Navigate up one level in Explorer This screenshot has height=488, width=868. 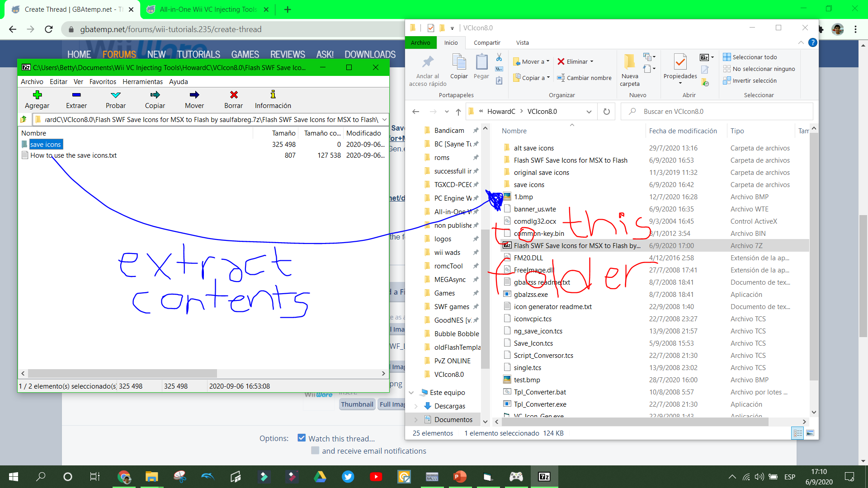pyautogui.click(x=458, y=112)
